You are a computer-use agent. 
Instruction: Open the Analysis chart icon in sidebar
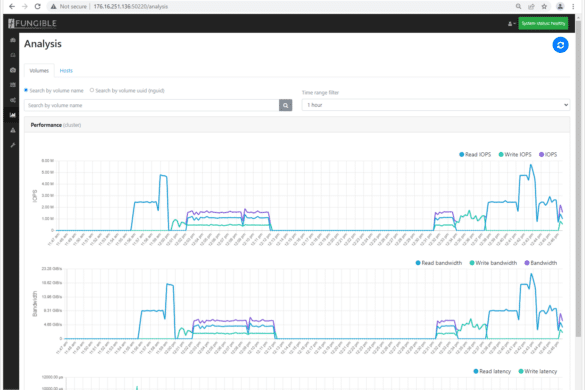(13, 115)
